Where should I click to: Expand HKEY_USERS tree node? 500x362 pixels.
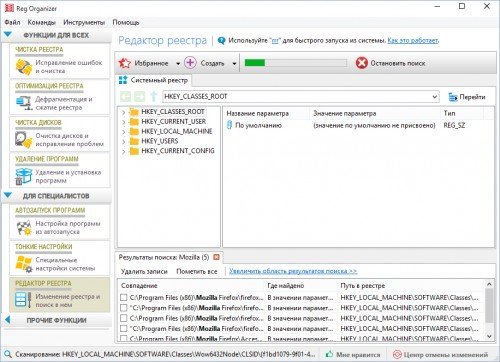pyautogui.click(x=124, y=142)
